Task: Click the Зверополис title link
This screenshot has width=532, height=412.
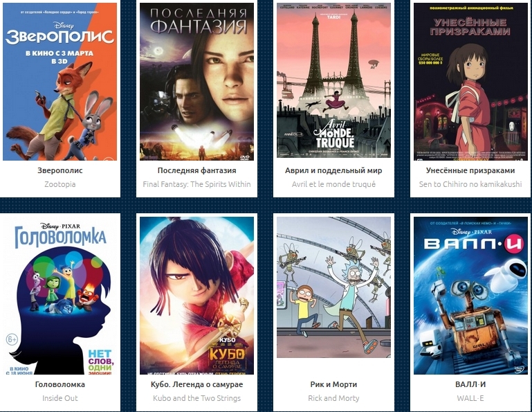Action: click(x=59, y=170)
